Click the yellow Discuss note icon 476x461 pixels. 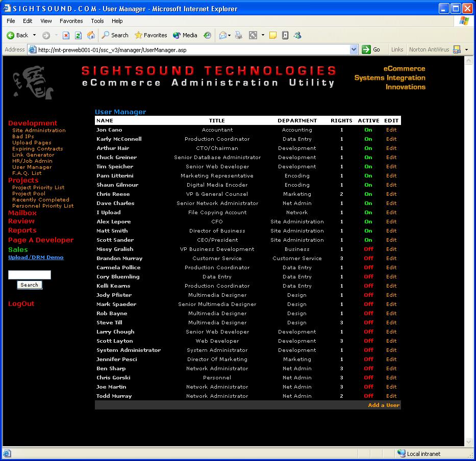[273, 36]
